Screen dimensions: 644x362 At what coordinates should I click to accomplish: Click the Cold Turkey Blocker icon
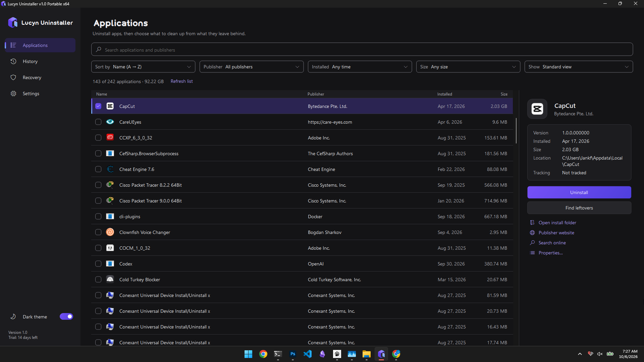[x=110, y=279]
